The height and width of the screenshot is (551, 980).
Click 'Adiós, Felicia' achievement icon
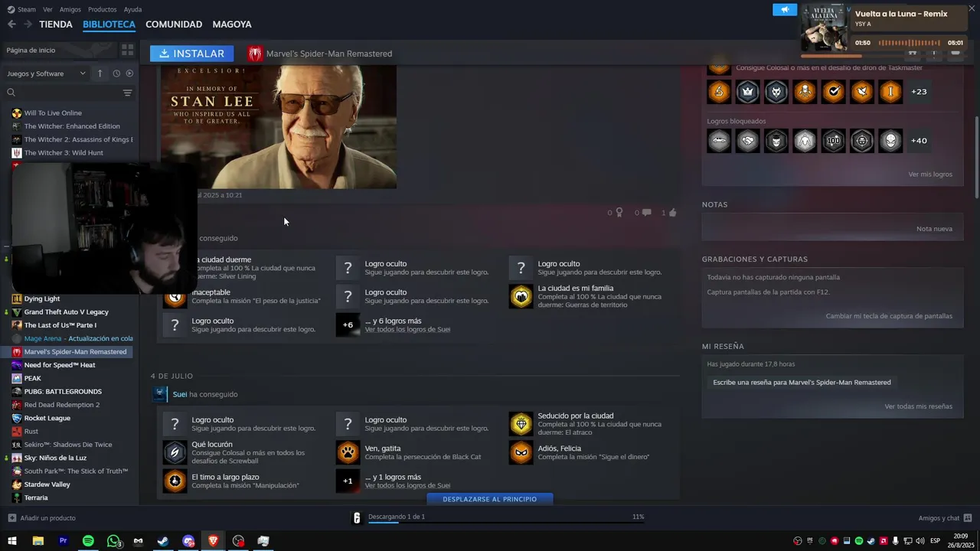pyautogui.click(x=521, y=453)
